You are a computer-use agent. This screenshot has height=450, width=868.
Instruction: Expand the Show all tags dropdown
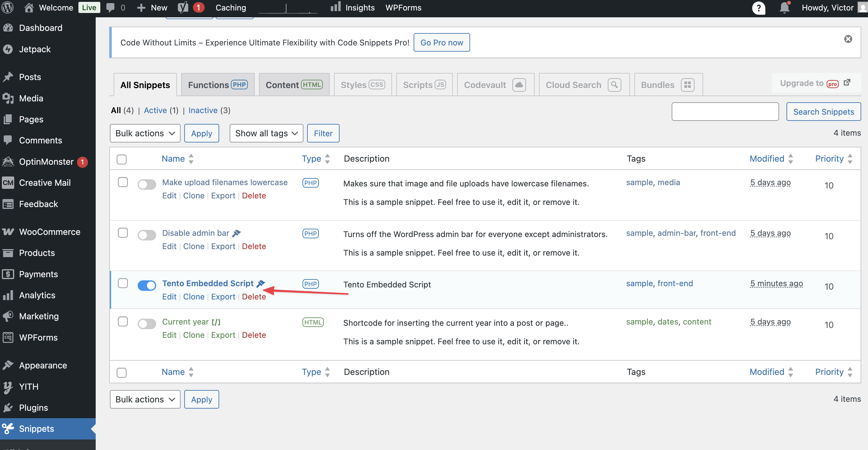tap(266, 133)
